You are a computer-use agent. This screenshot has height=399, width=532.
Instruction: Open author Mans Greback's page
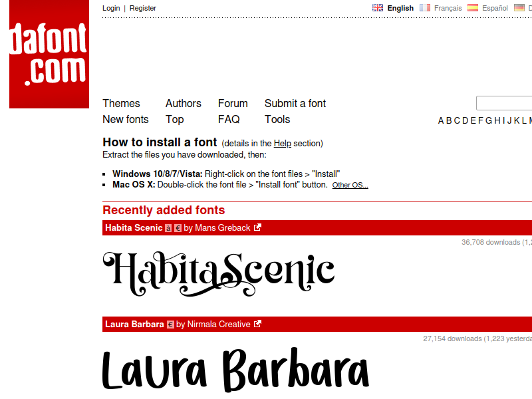click(x=223, y=227)
